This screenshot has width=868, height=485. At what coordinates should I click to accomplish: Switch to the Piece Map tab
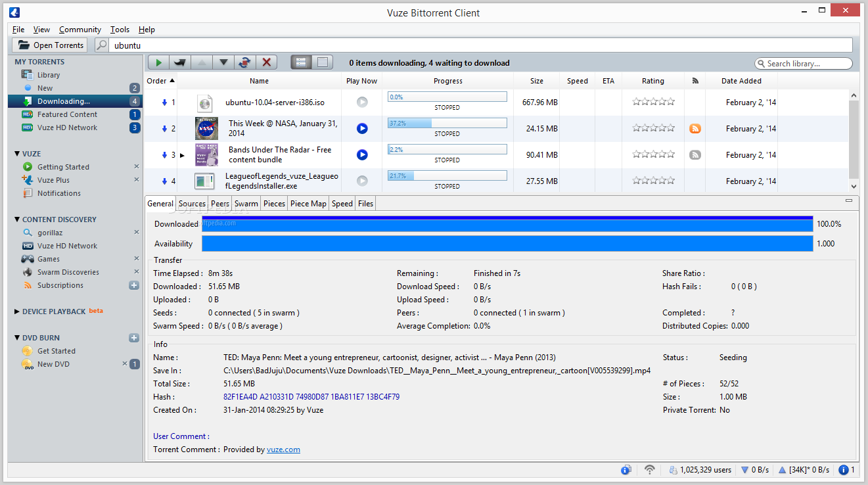(308, 204)
